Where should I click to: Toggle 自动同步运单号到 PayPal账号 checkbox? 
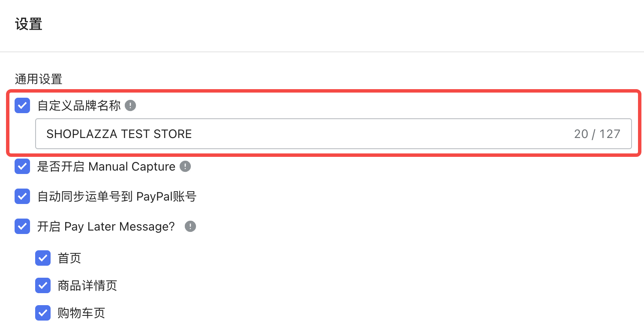[x=22, y=196]
